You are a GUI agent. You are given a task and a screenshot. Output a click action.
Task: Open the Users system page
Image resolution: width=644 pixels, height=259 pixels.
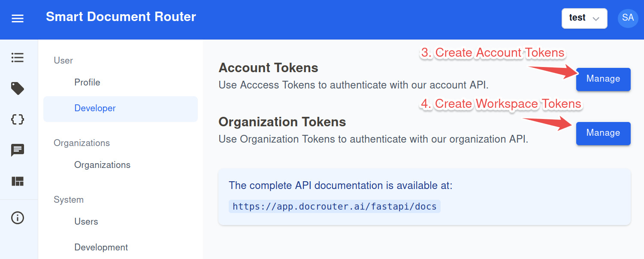pyautogui.click(x=86, y=222)
